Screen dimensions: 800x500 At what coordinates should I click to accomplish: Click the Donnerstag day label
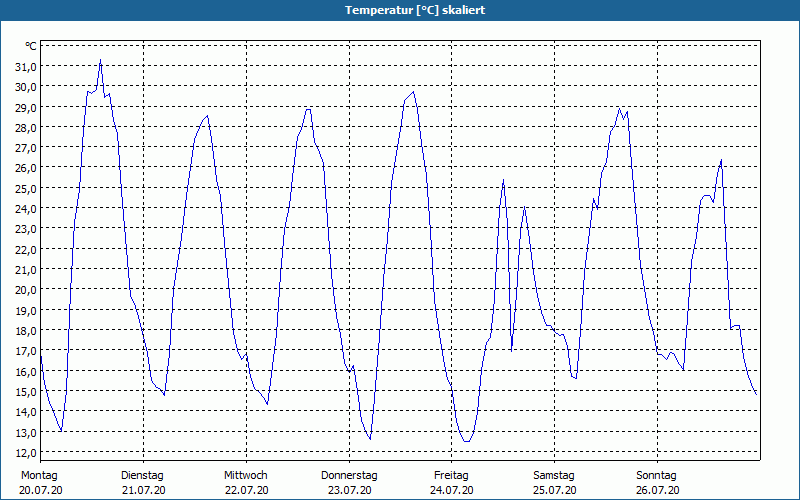coord(349,476)
